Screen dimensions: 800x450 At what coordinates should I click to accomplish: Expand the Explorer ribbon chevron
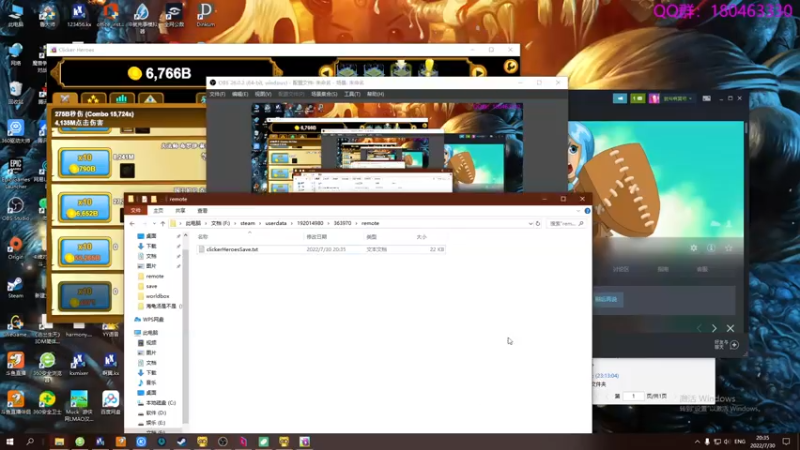point(578,210)
